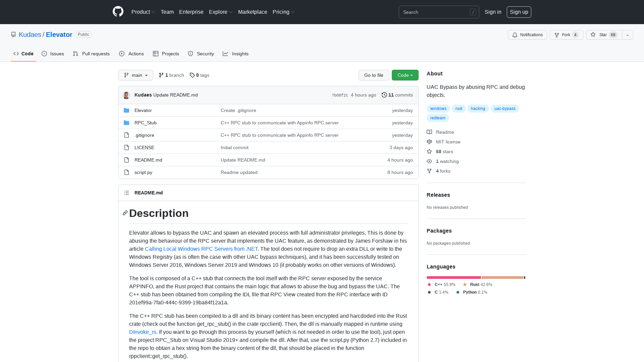Open the GitHub home octocat logo
This screenshot has height=362, width=644.
118,12
